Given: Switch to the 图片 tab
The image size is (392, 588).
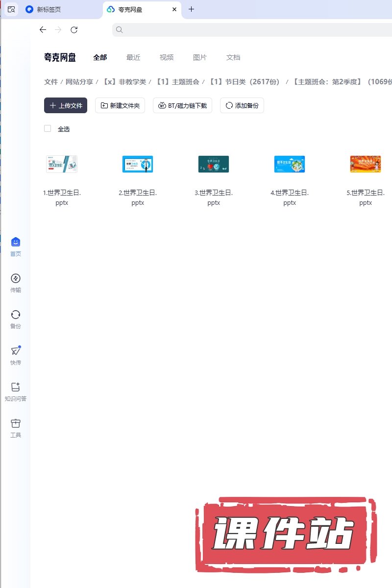Looking at the screenshot, I should (200, 57).
